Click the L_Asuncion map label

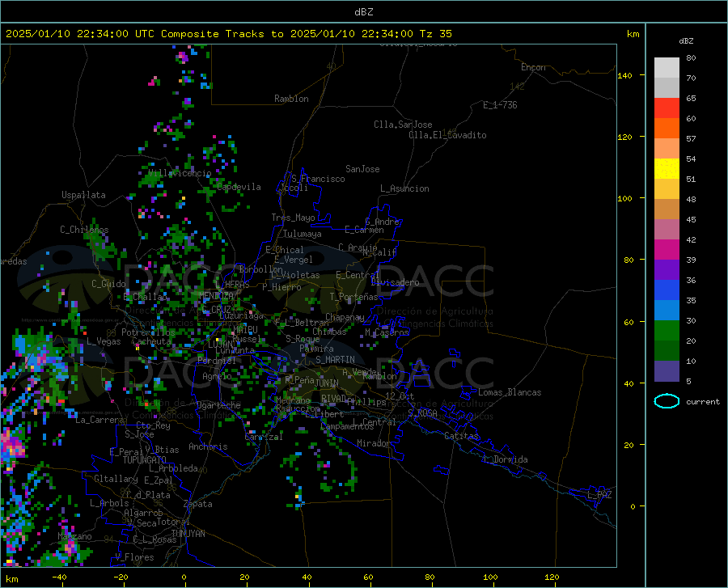pos(404,188)
